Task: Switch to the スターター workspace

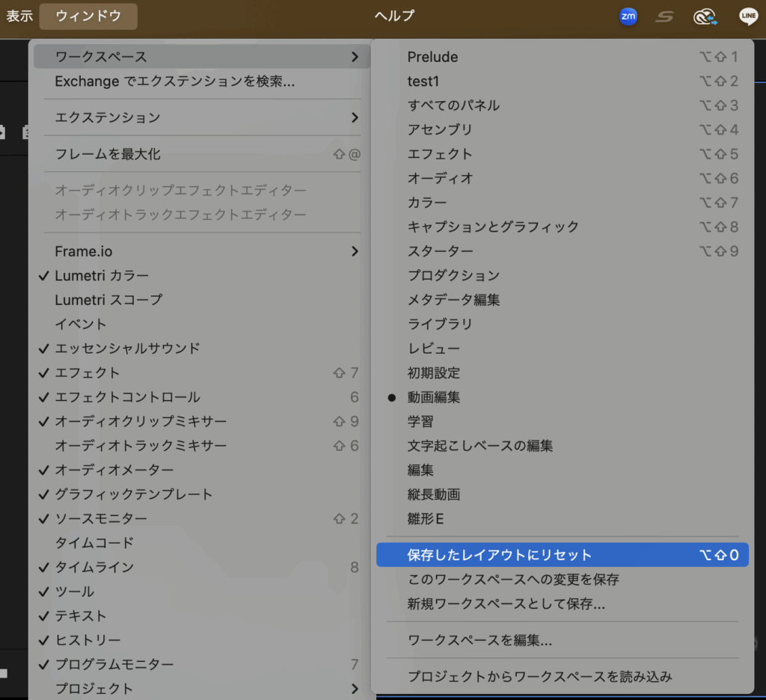Action: click(563, 251)
